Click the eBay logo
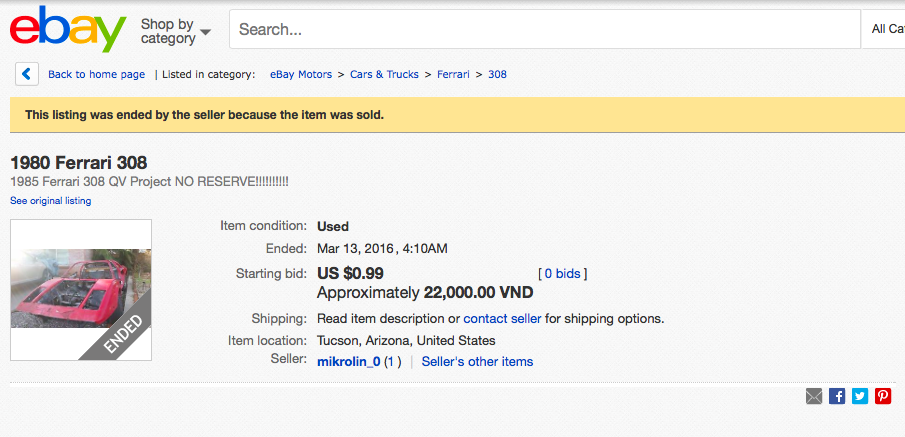 [x=68, y=30]
